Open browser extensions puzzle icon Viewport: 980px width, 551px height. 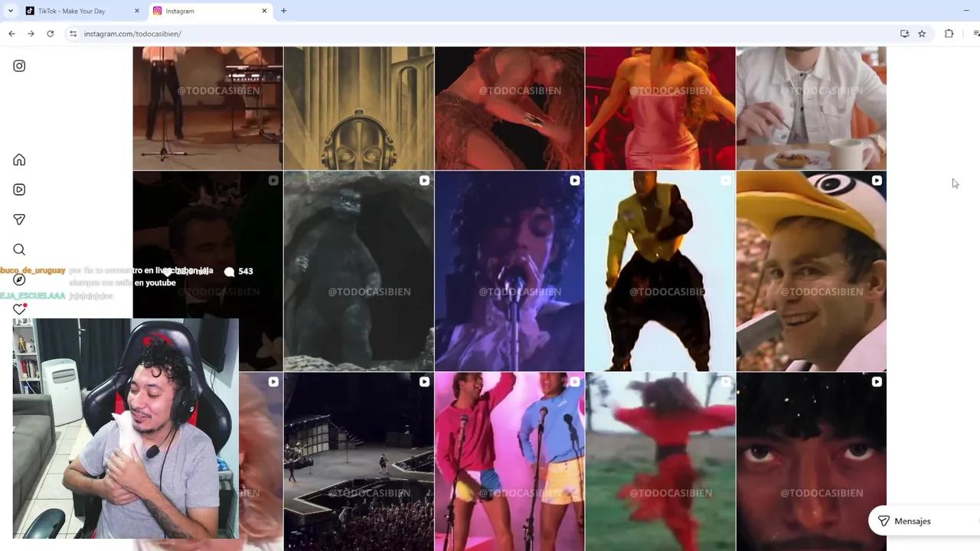(949, 34)
